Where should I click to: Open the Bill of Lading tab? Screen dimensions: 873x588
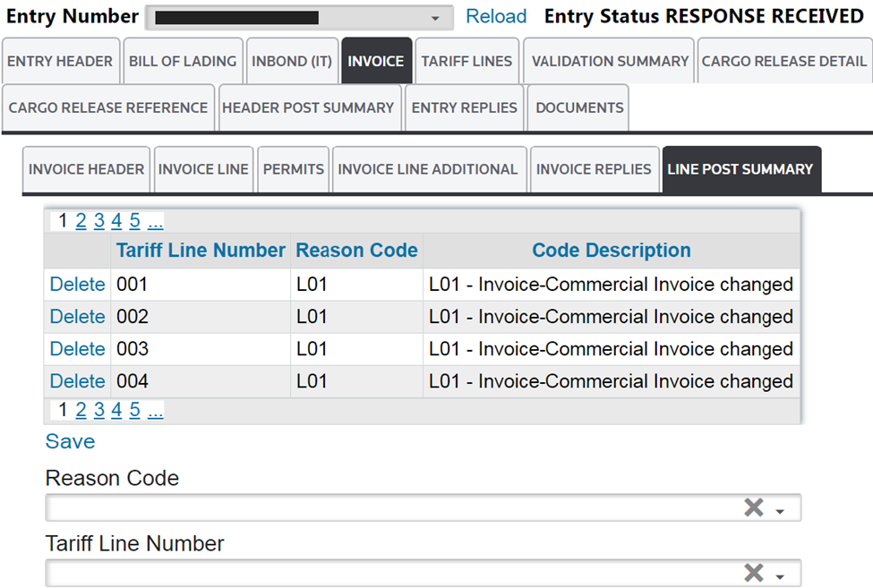click(x=183, y=61)
